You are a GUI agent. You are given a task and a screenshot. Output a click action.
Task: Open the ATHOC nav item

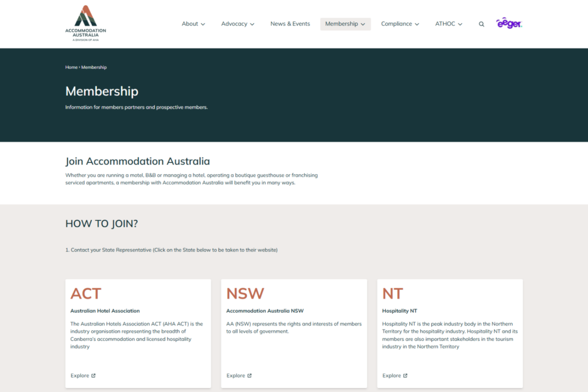point(445,24)
